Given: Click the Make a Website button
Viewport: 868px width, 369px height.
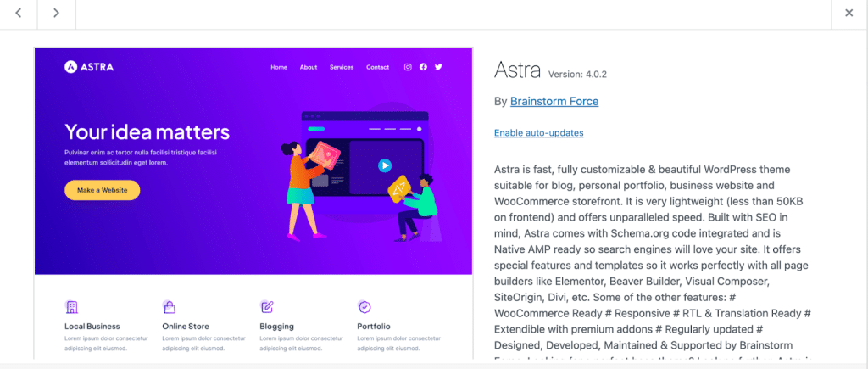Looking at the screenshot, I should [x=103, y=190].
